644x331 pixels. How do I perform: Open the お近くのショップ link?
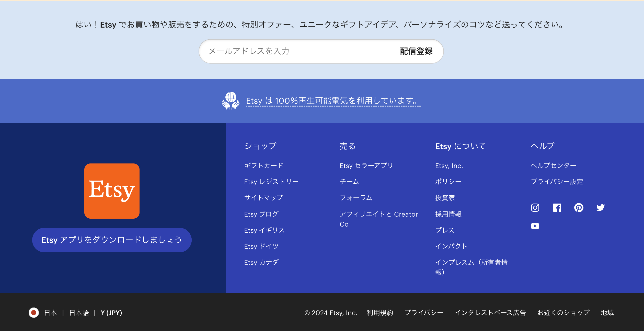tap(563, 313)
